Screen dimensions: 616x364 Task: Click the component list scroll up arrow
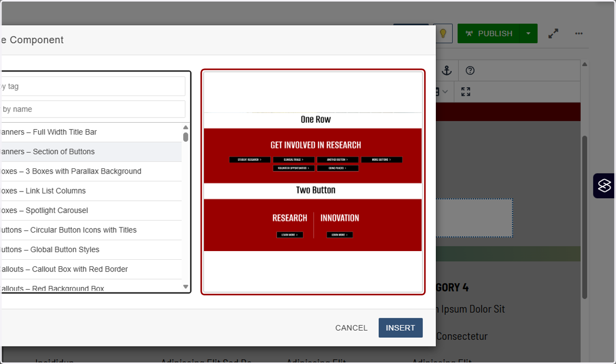(186, 127)
